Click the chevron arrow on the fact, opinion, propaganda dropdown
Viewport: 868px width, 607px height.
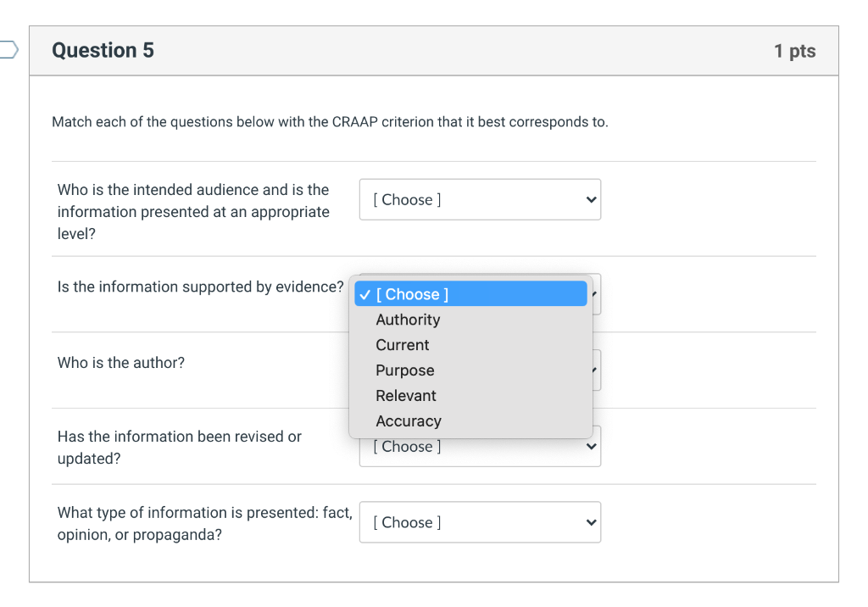[591, 522]
